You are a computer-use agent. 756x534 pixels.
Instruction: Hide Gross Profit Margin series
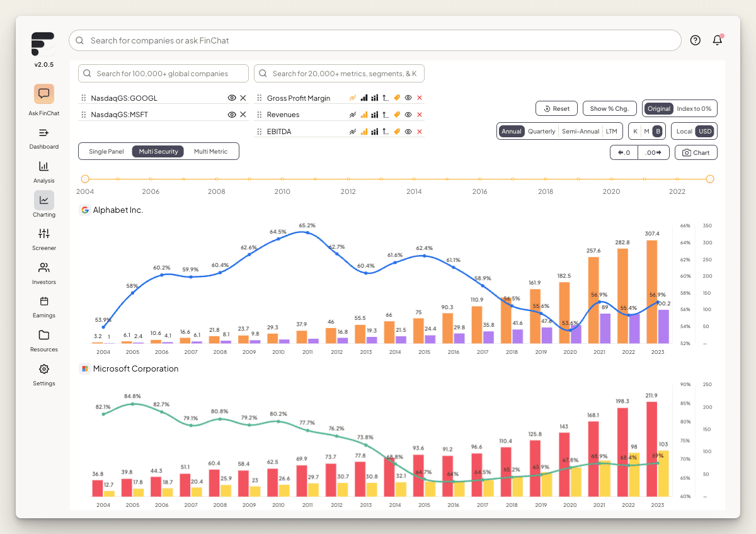point(408,98)
